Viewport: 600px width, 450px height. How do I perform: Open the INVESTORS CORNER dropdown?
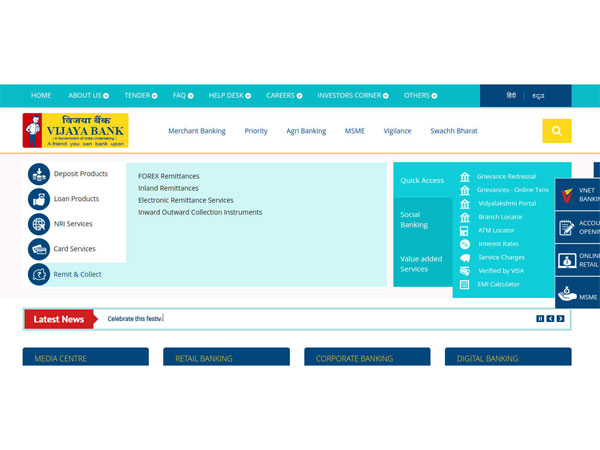tap(353, 96)
